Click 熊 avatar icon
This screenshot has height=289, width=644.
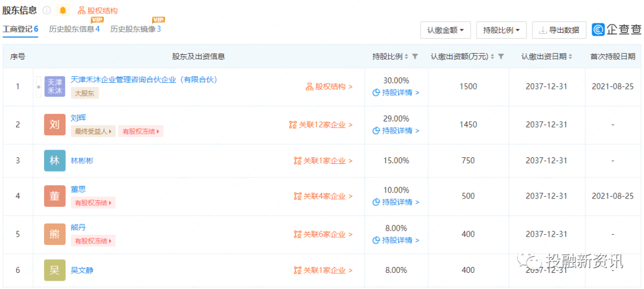tap(55, 234)
